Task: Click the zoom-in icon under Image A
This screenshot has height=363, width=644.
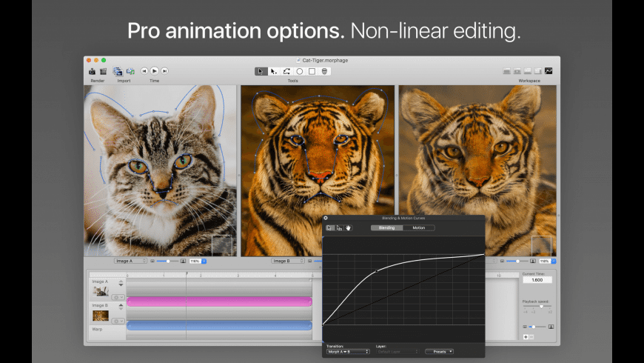Action: click(x=183, y=261)
